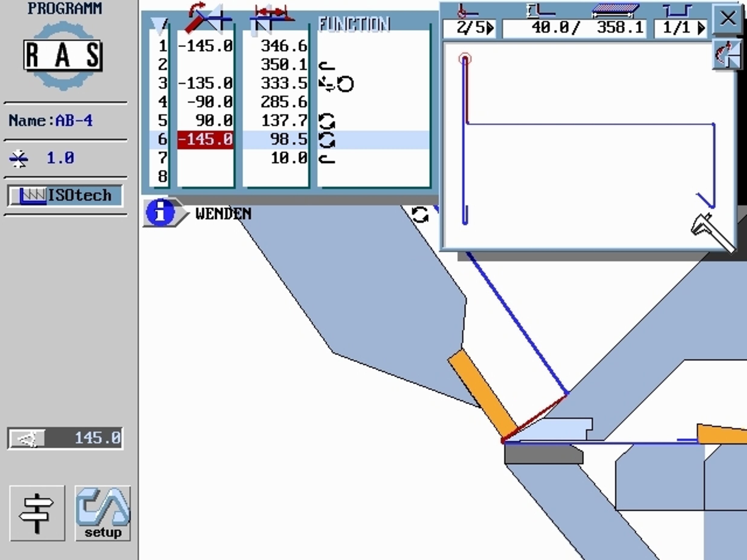This screenshot has width=747, height=560.
Task: Click the program name AB-4
Action: pos(74,121)
